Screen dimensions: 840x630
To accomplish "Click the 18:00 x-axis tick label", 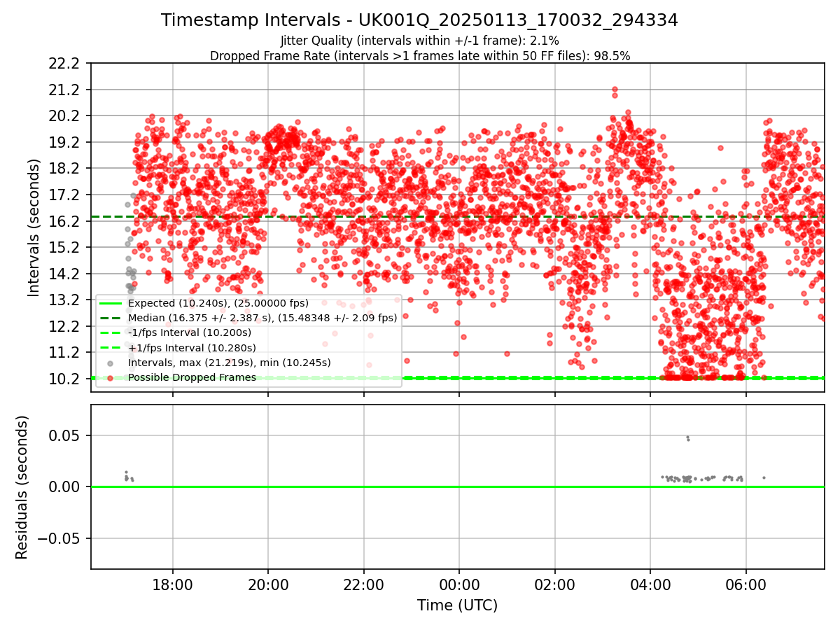I will 172,584.
